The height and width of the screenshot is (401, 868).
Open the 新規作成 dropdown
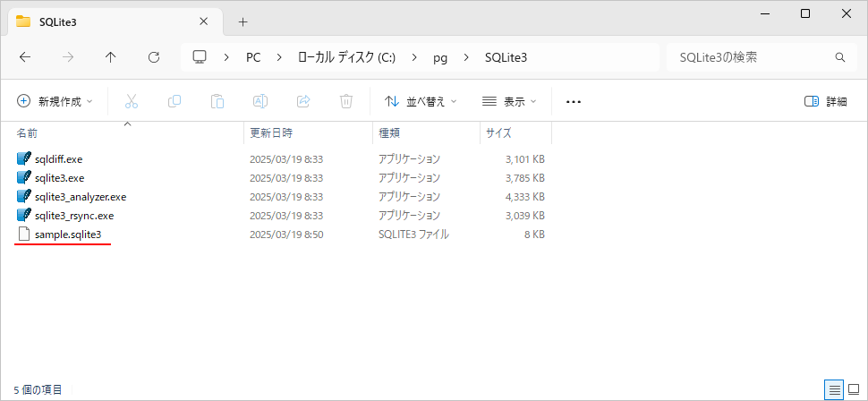55,101
